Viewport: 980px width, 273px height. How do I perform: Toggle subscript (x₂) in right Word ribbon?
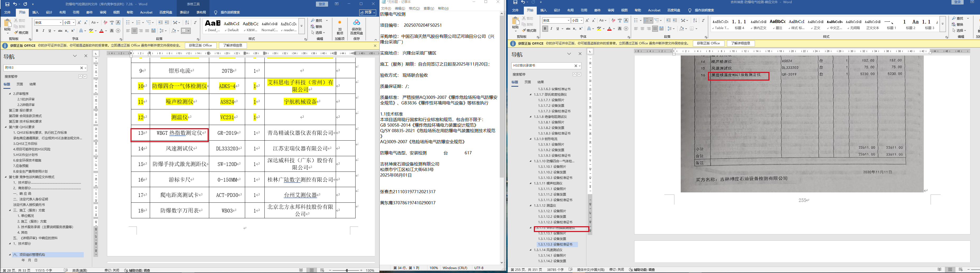[575, 29]
